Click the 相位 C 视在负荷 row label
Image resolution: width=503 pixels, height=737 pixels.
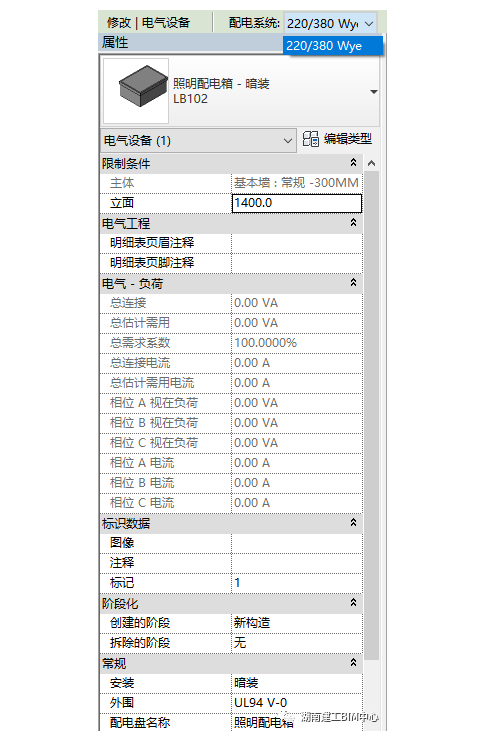(x=154, y=443)
